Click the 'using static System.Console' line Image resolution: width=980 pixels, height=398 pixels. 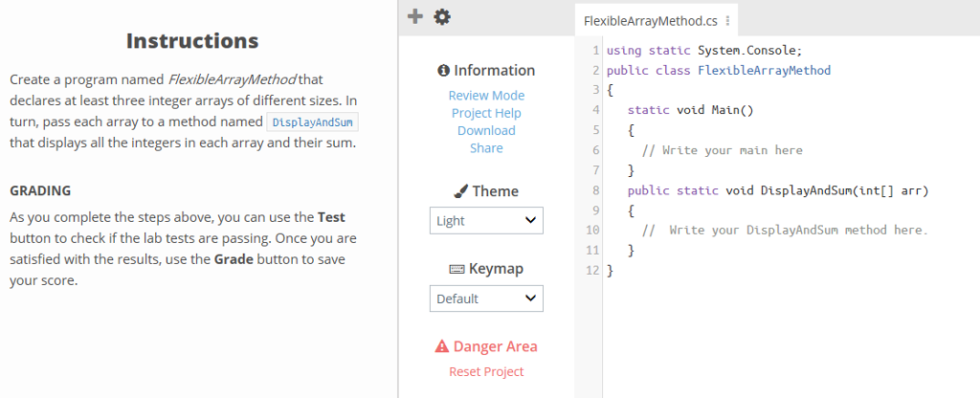[703, 50]
